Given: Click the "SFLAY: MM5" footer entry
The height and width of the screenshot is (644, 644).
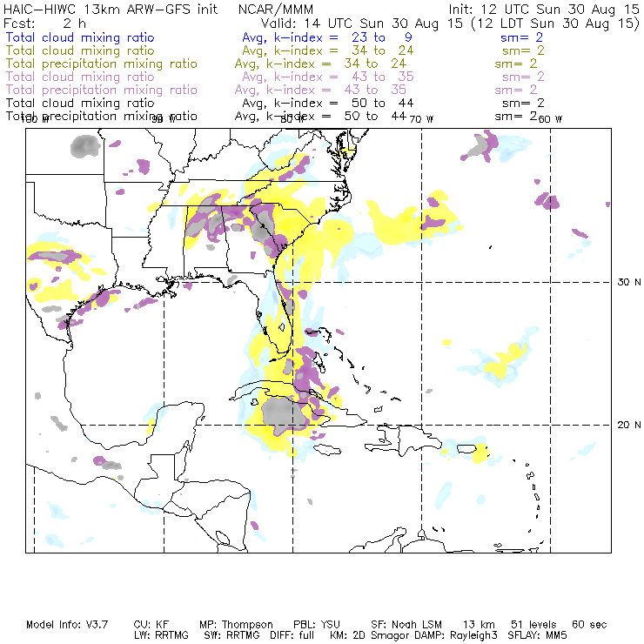Looking at the screenshot, I should [x=537, y=635].
